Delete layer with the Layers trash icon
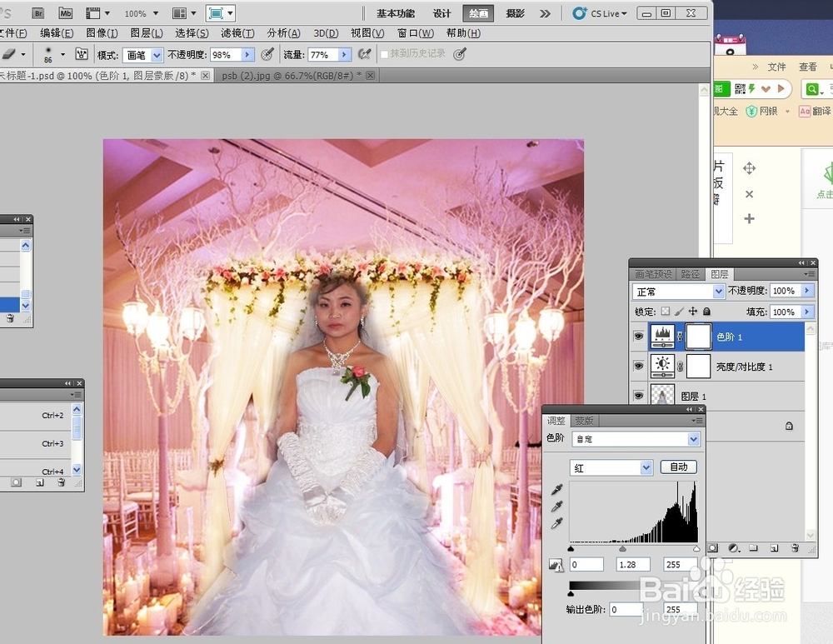833x644 pixels. point(795,548)
